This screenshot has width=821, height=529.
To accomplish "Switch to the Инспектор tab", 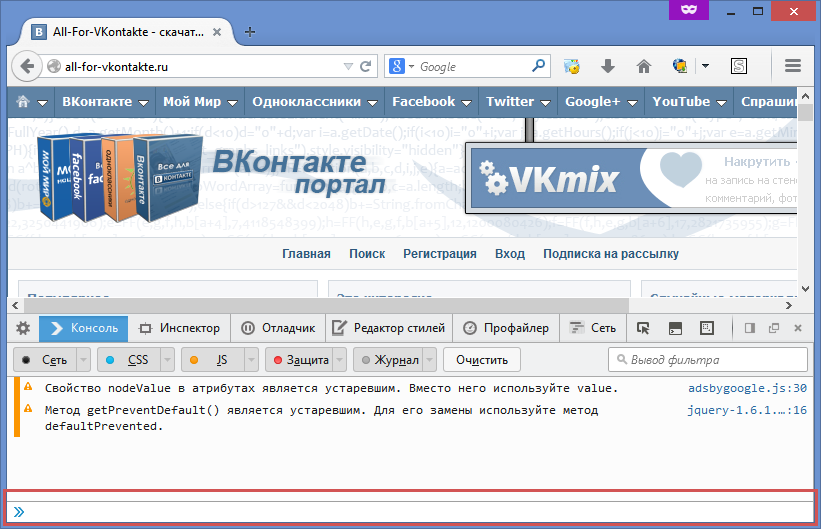I will 179,328.
